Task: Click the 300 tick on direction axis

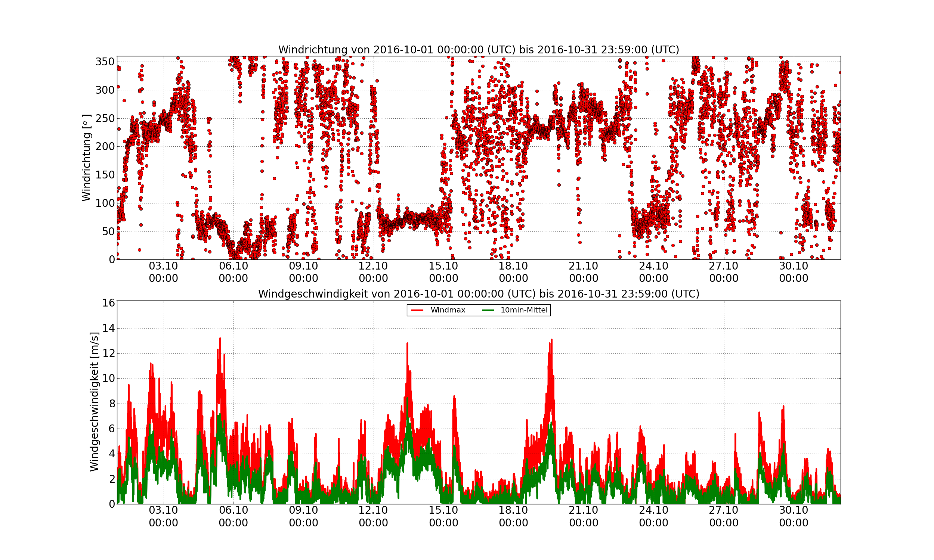Action: point(105,90)
